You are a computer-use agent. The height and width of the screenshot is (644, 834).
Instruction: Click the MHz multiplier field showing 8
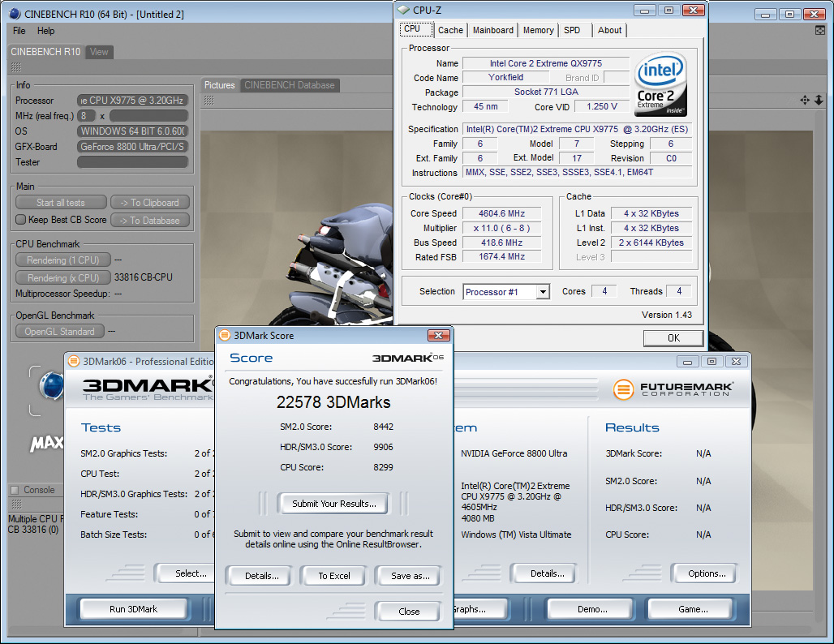coord(86,116)
